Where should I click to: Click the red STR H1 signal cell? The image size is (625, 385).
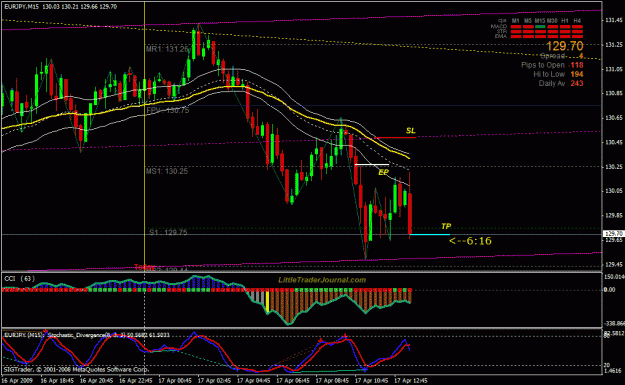click(565, 31)
